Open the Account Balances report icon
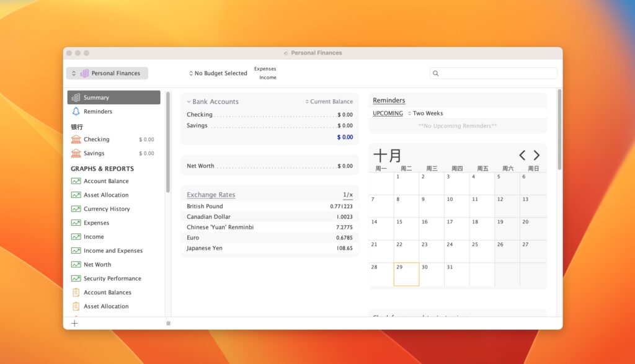635x364 pixels. click(76, 292)
